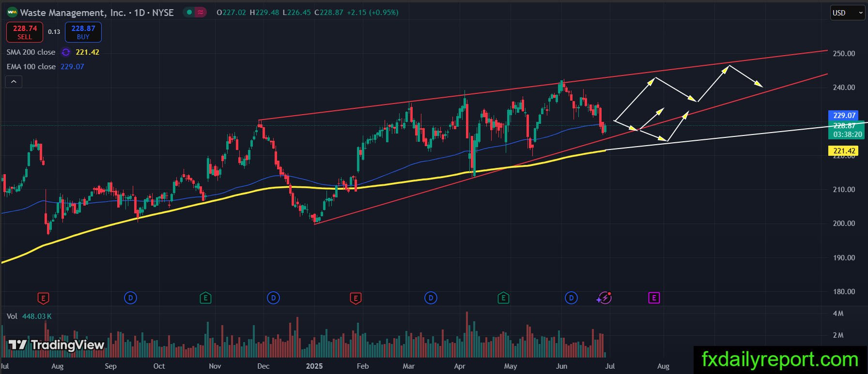Click the Jun label on the time axis
This screenshot has height=374, width=868.
561,366
